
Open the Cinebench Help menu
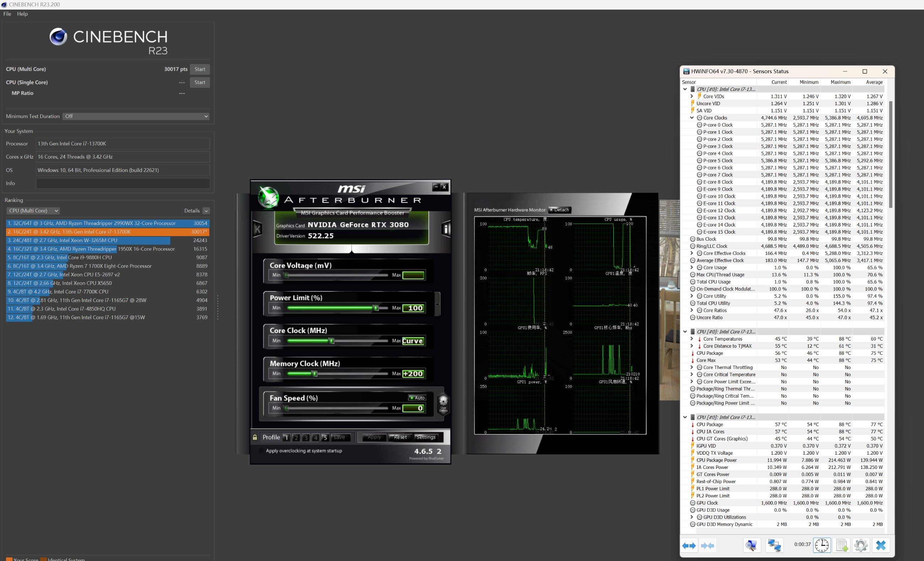(x=22, y=14)
